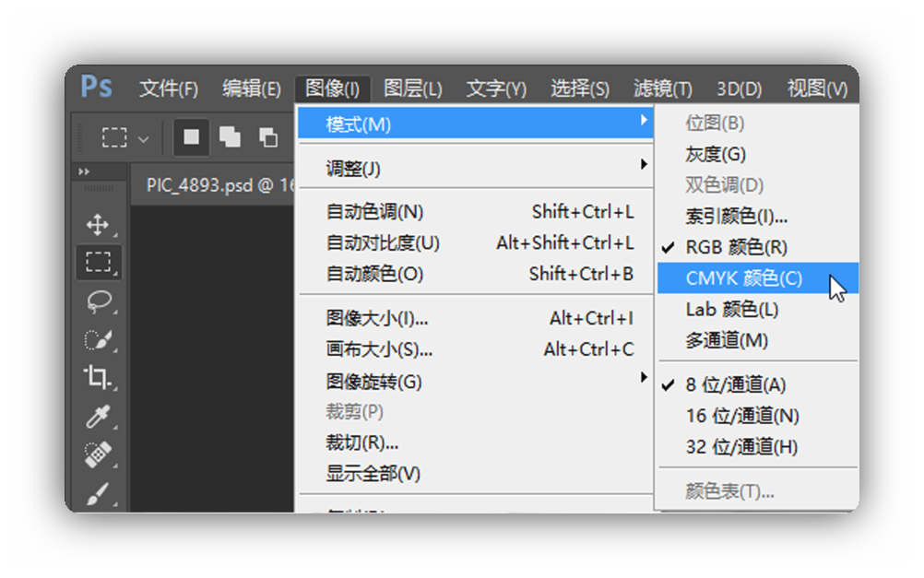Image resolution: width=924 pixels, height=578 pixels.
Task: Open the 图层(L) menu
Action: [412, 88]
